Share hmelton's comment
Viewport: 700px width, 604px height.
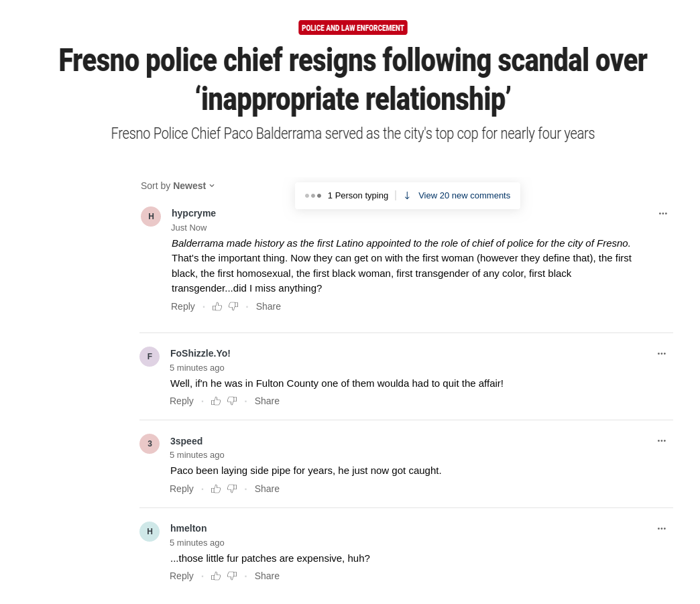(x=267, y=576)
